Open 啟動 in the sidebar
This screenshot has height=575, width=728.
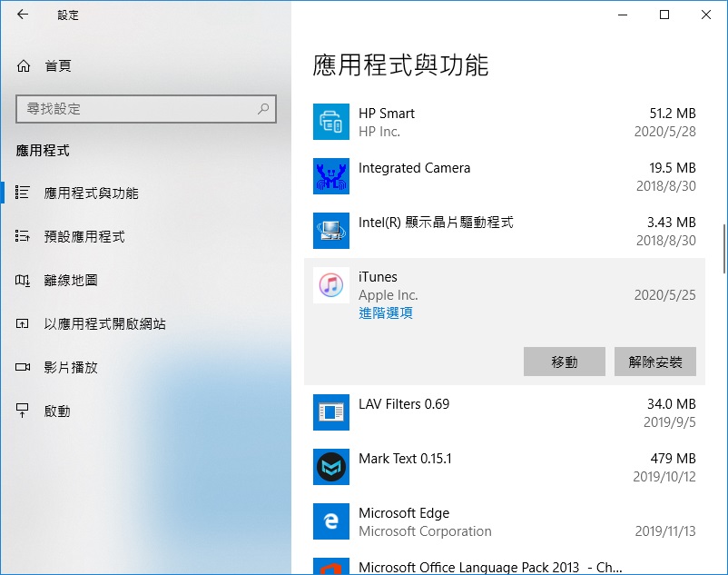click(x=57, y=411)
